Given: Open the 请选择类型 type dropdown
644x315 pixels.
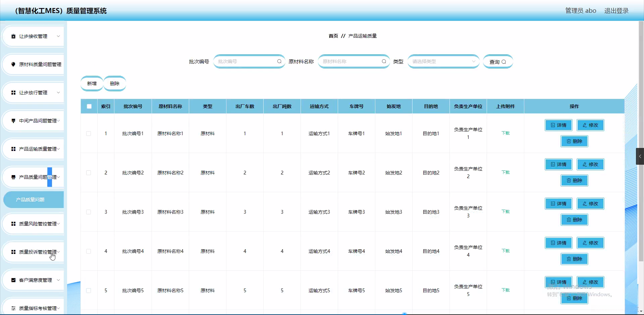Looking at the screenshot, I should pos(443,61).
